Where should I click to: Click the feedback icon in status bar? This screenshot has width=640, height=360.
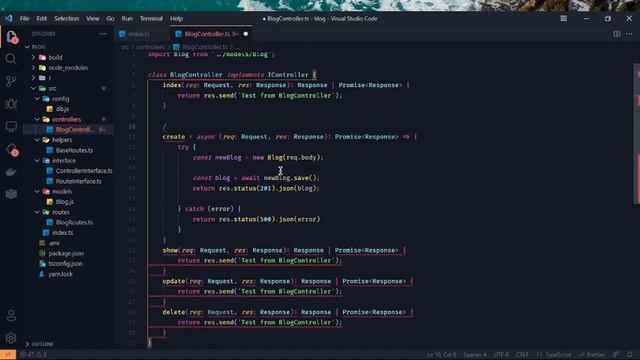[616, 355]
